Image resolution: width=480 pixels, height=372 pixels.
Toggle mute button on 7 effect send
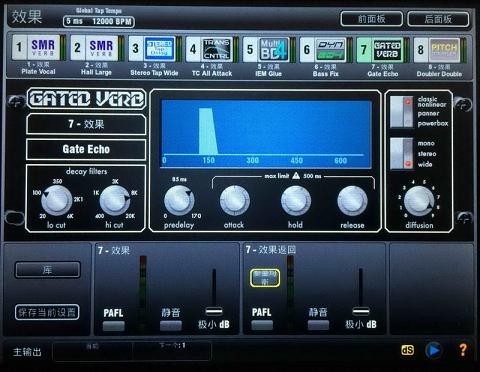pos(171,326)
